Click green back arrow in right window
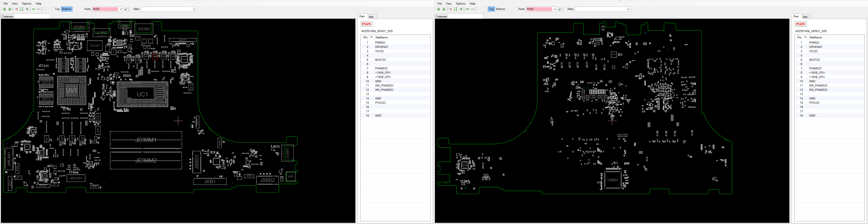868x224 pixels. 467,9
